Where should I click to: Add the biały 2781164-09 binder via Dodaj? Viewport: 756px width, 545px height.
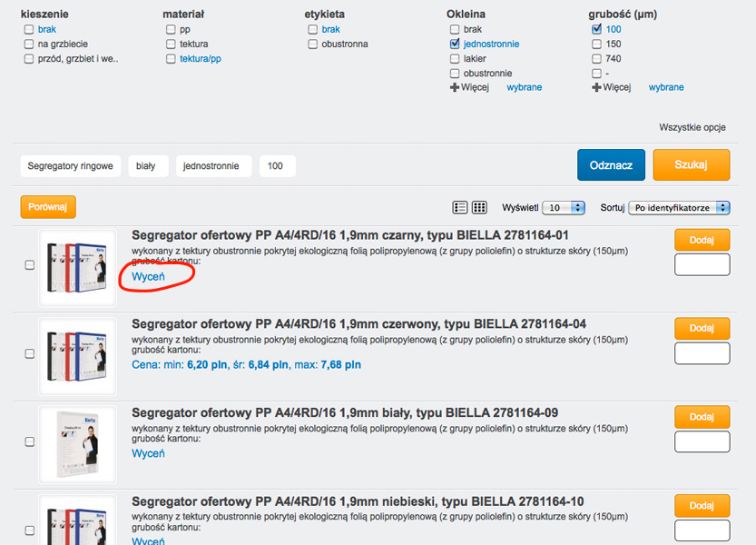[x=702, y=417]
